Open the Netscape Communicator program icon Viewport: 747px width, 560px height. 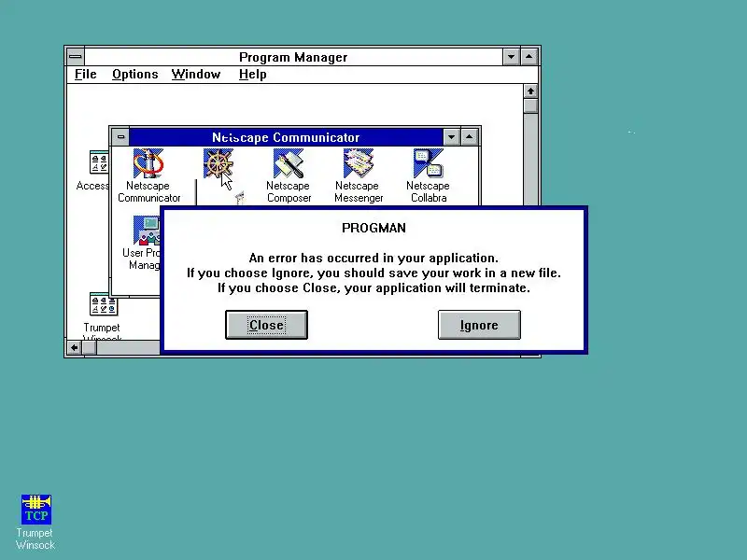148,164
